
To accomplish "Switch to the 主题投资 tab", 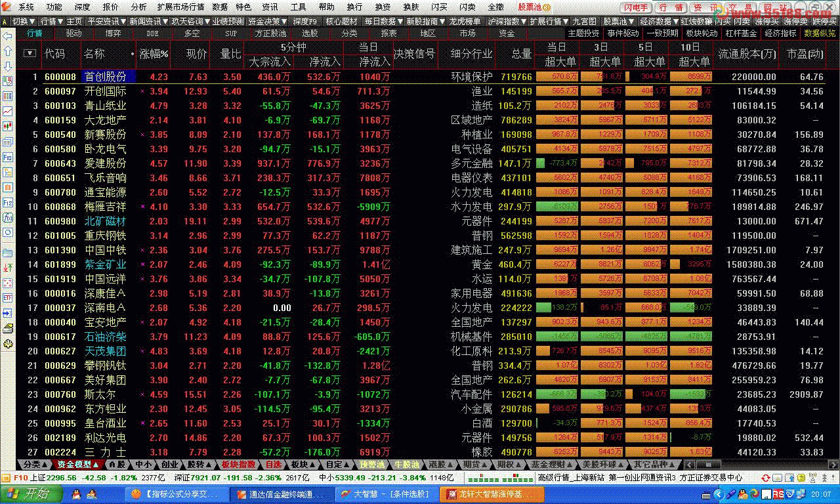I will click(583, 33).
